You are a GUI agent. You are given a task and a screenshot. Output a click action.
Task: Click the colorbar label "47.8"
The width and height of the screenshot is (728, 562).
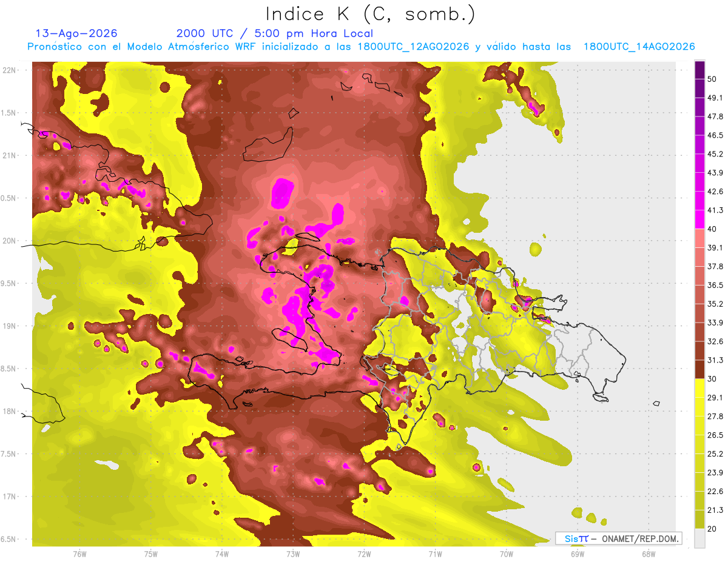tap(715, 117)
